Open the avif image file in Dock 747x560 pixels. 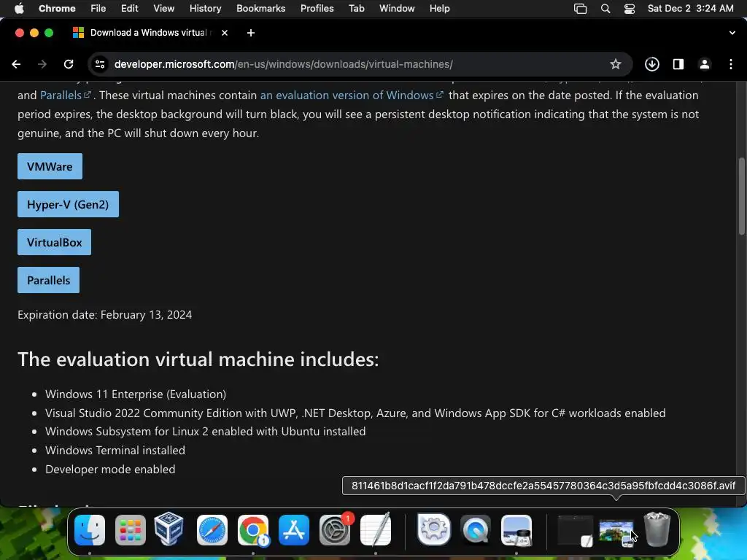[x=616, y=532]
